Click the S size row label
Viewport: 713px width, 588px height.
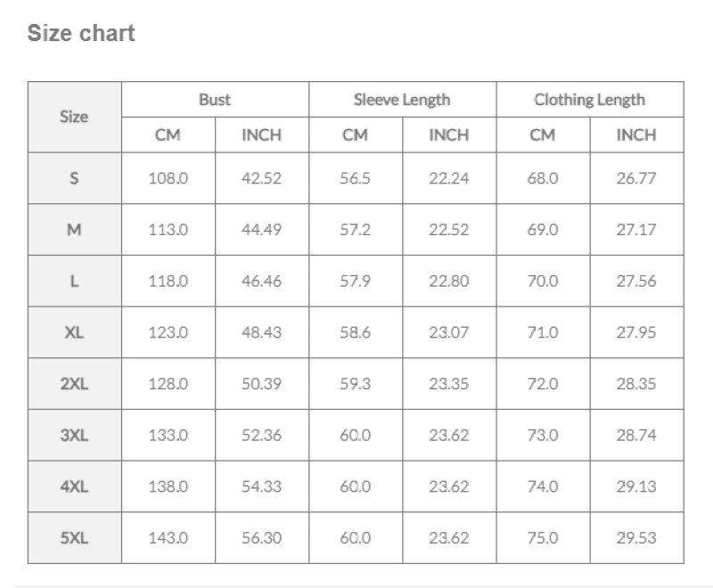coord(74,178)
